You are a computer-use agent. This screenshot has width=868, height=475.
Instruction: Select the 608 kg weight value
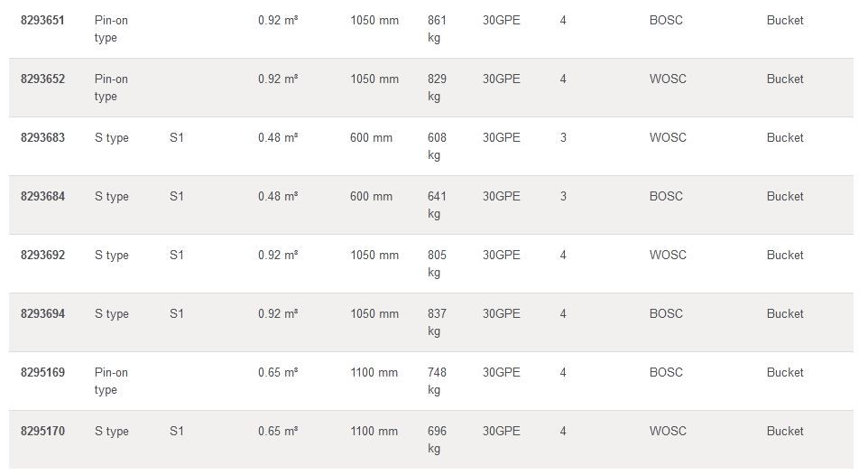[437, 146]
